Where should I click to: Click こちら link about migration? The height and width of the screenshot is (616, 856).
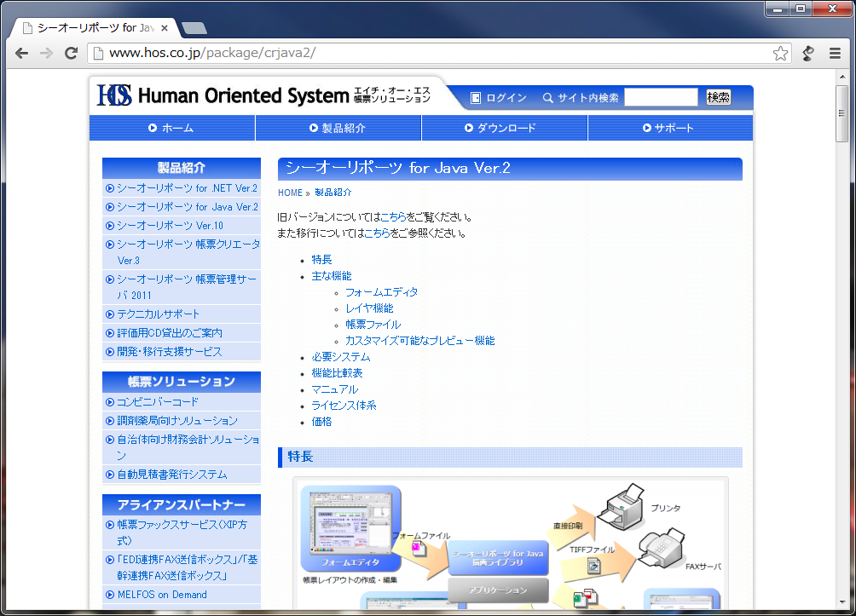tap(377, 233)
